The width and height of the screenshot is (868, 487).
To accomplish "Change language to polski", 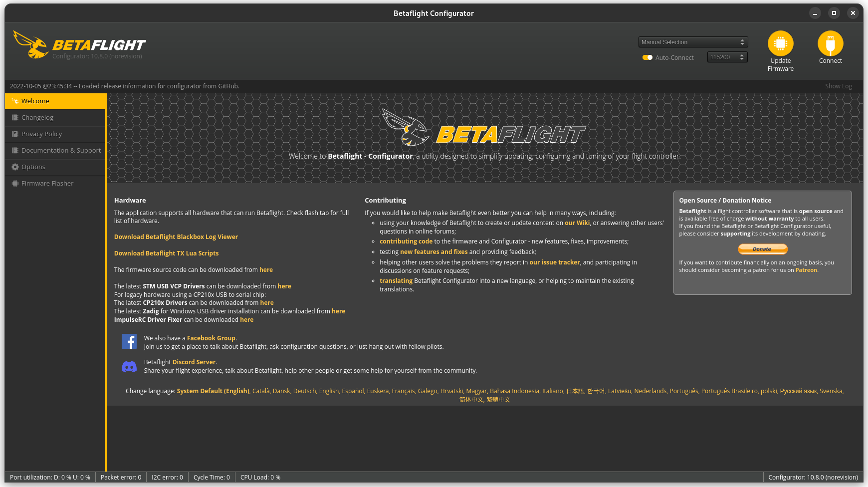I will click(x=769, y=391).
